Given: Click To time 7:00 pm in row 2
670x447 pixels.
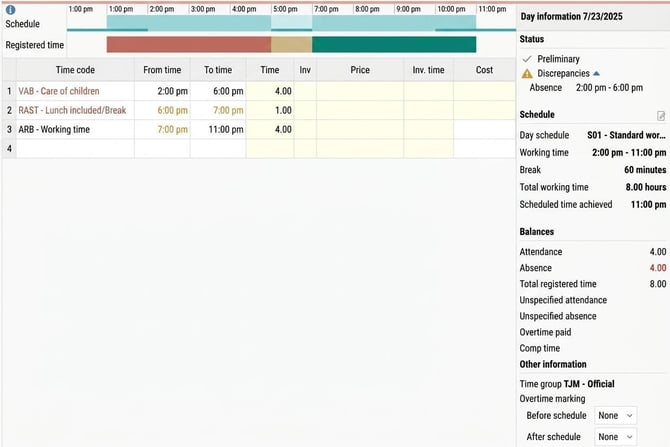Looking at the screenshot, I should pyautogui.click(x=228, y=110).
